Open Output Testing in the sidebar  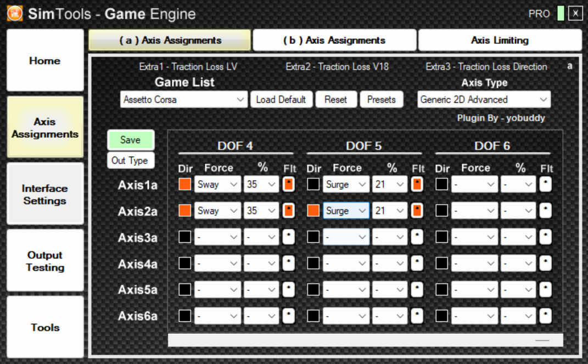click(45, 261)
